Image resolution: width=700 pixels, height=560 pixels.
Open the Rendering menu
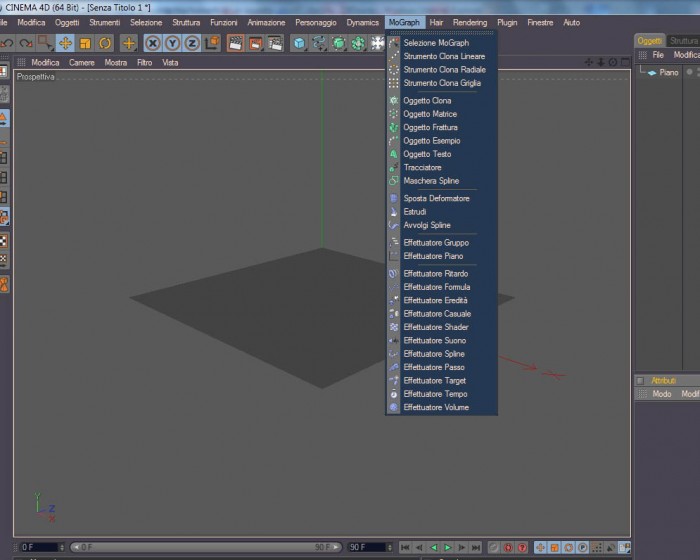coord(470,22)
